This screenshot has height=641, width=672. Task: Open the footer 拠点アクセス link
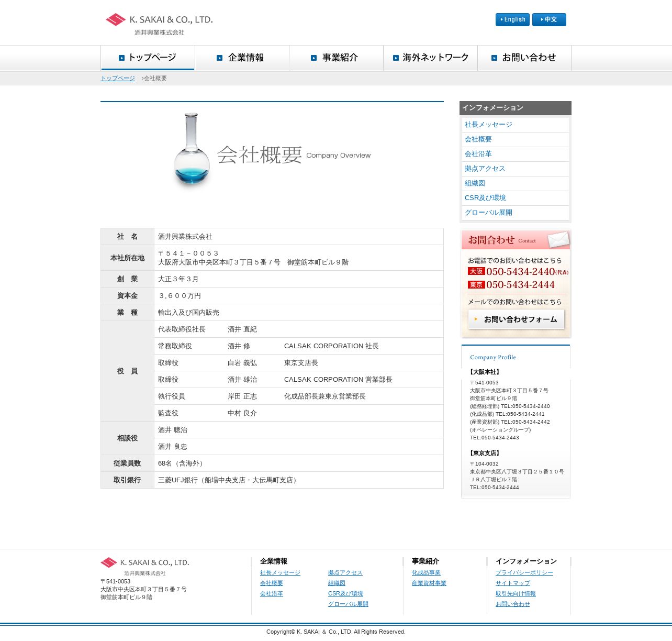[345, 573]
